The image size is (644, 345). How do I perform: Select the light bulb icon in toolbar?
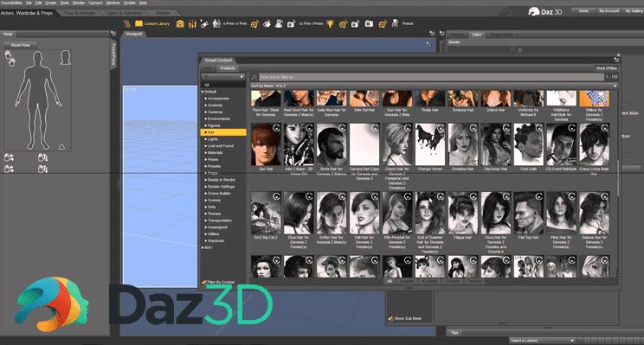click(x=330, y=24)
